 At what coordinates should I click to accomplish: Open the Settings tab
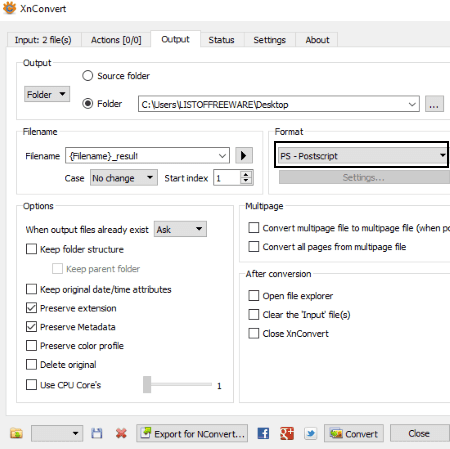pos(269,40)
